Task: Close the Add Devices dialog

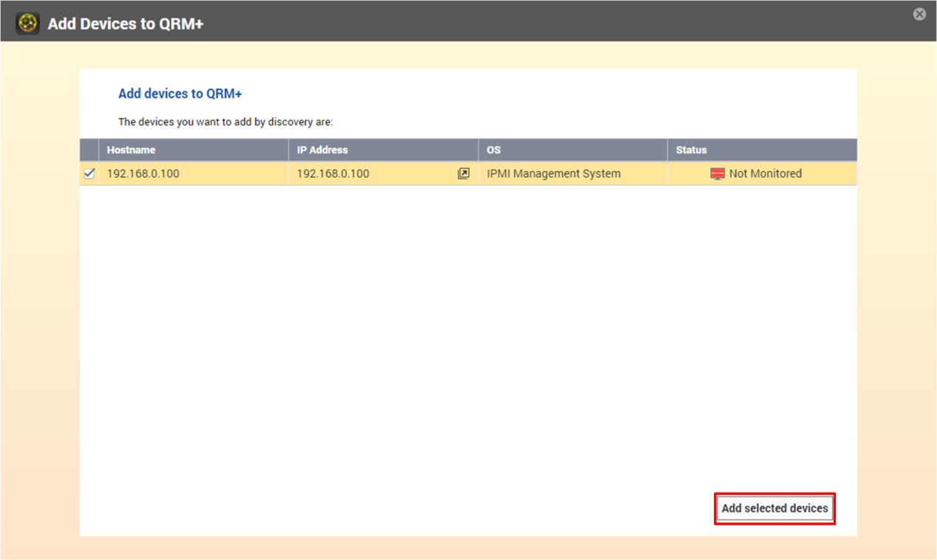Action: (x=919, y=14)
